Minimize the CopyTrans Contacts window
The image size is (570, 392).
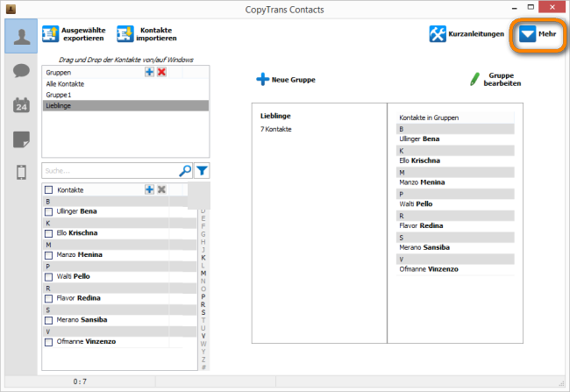pos(515,8)
